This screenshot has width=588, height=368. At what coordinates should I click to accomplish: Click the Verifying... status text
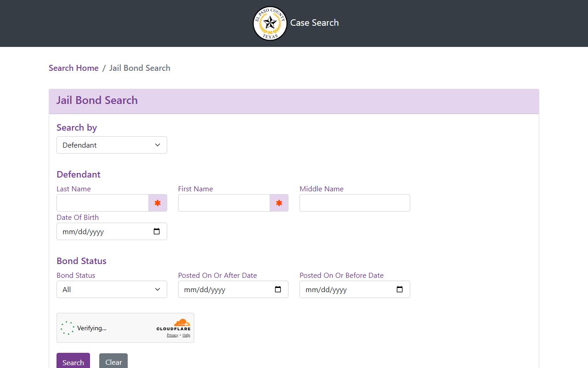tap(91, 328)
